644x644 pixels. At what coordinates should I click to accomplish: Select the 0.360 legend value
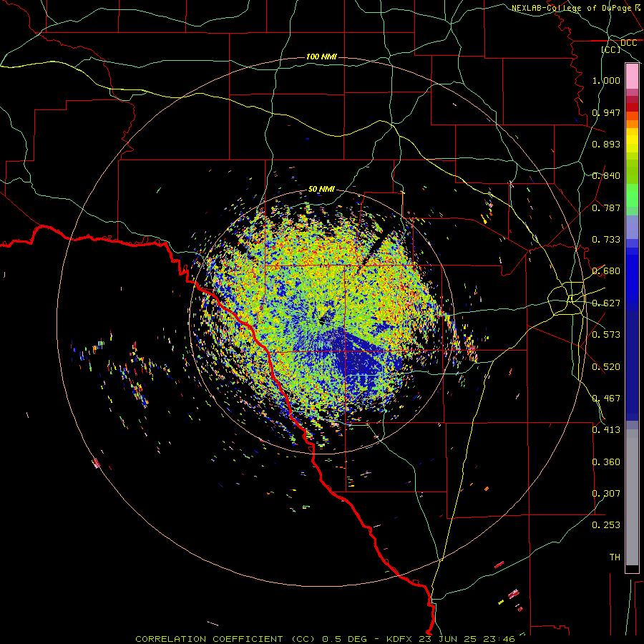[606, 462]
